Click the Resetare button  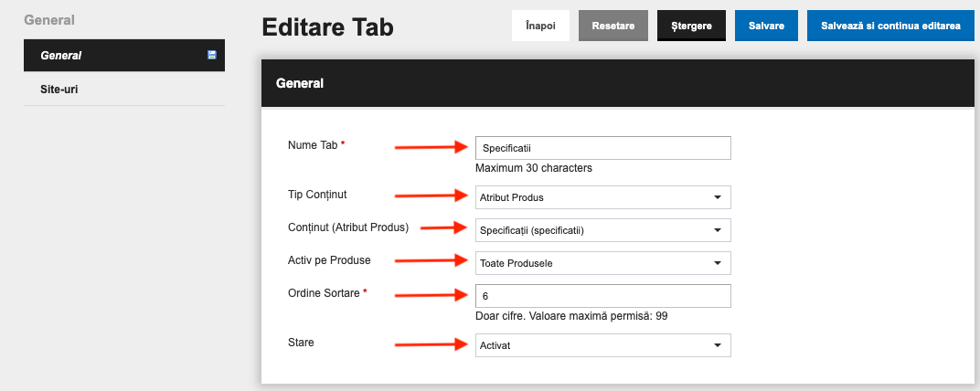coord(613,26)
